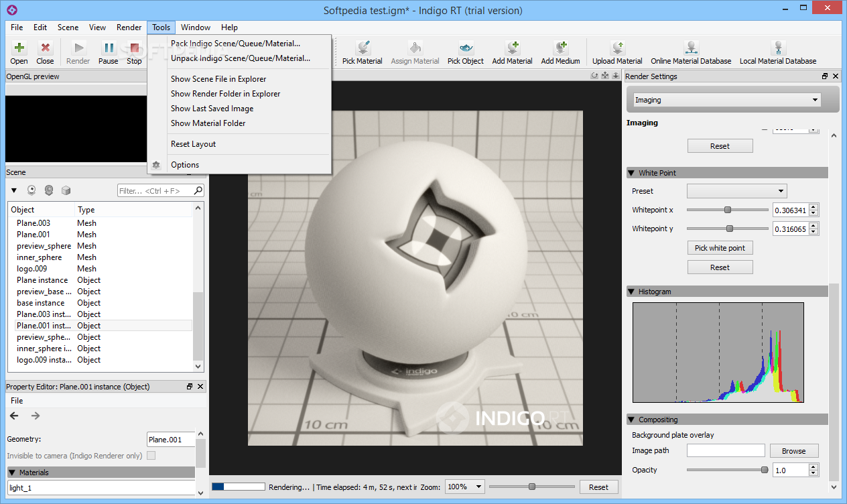Open the Zoom 100% dropdown
This screenshot has width=847, height=504.
[465, 487]
